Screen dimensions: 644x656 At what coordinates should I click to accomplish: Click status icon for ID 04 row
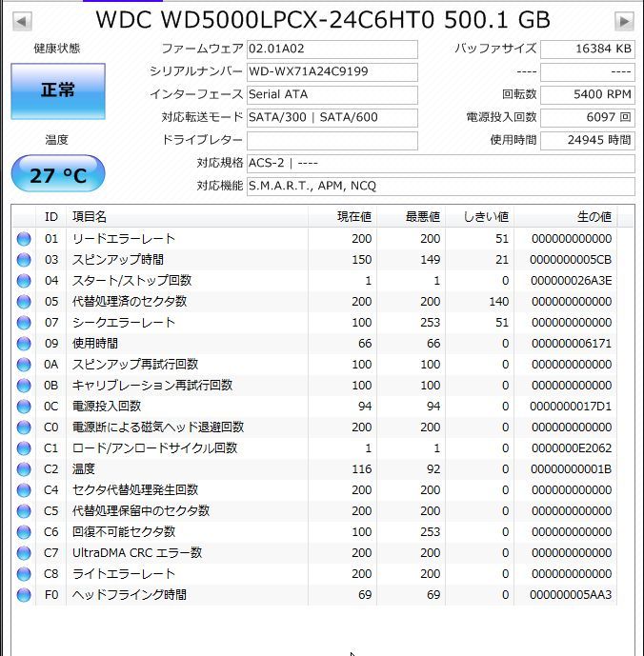click(24, 281)
